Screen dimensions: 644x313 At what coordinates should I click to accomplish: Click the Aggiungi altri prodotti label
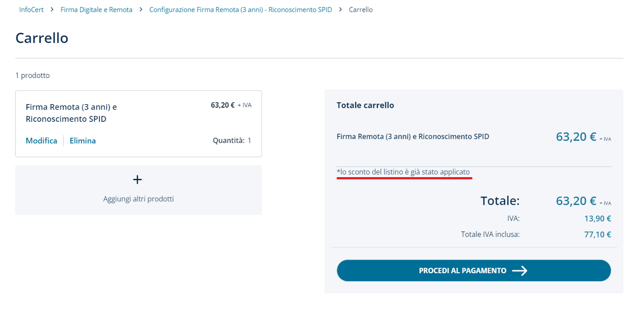coord(138,199)
